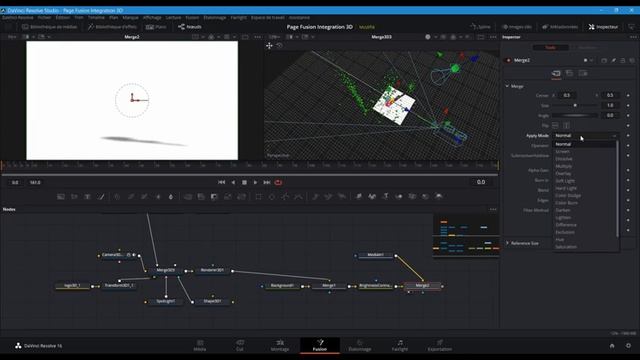Switch to the Étalonnage page tab

point(360,345)
